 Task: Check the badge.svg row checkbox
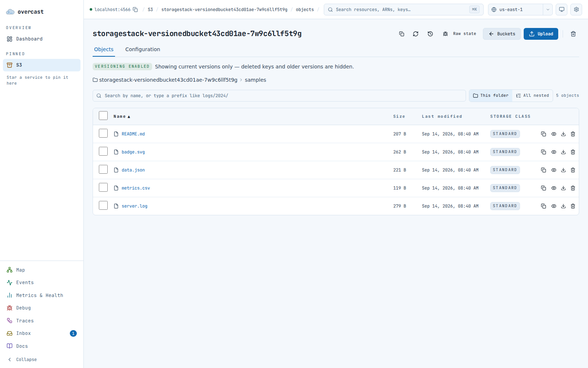click(x=103, y=151)
